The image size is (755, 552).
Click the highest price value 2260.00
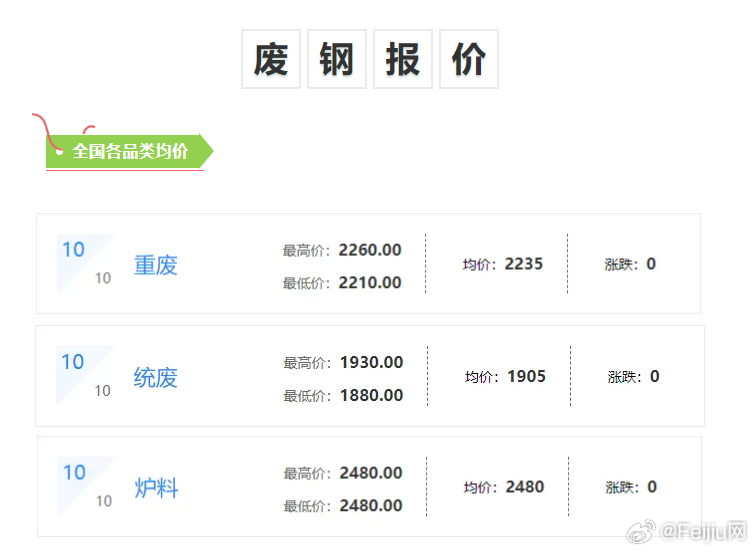[370, 250]
